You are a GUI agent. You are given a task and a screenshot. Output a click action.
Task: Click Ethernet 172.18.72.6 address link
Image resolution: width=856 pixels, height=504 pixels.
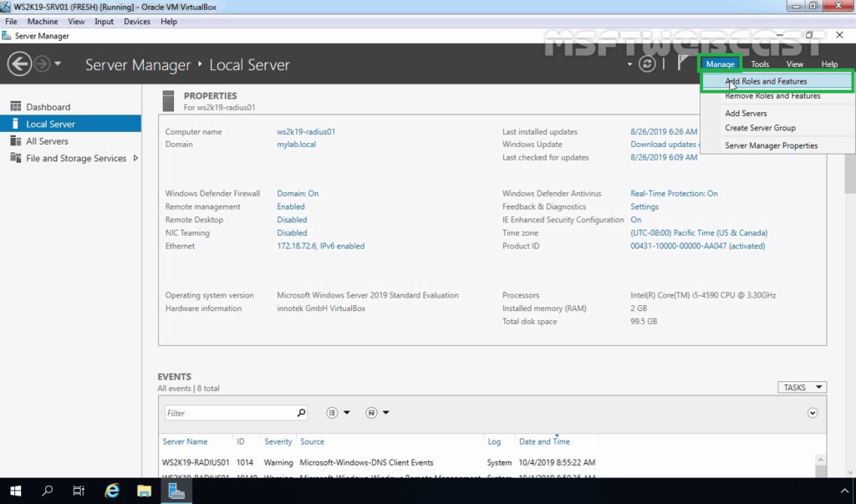320,247
